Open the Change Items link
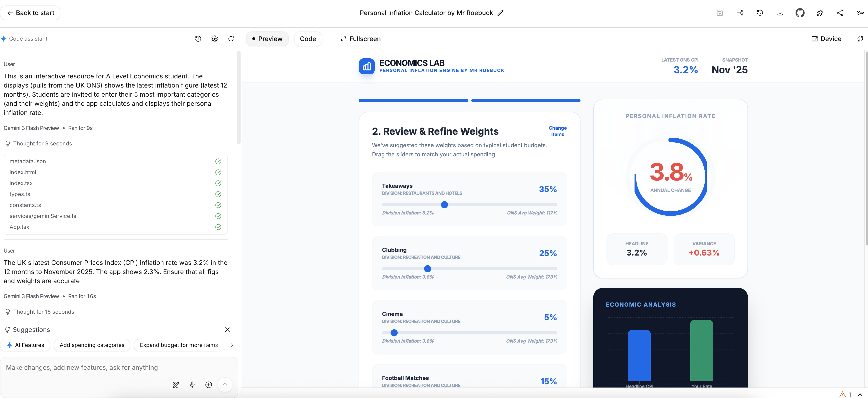This screenshot has height=398, width=868. coord(557,131)
